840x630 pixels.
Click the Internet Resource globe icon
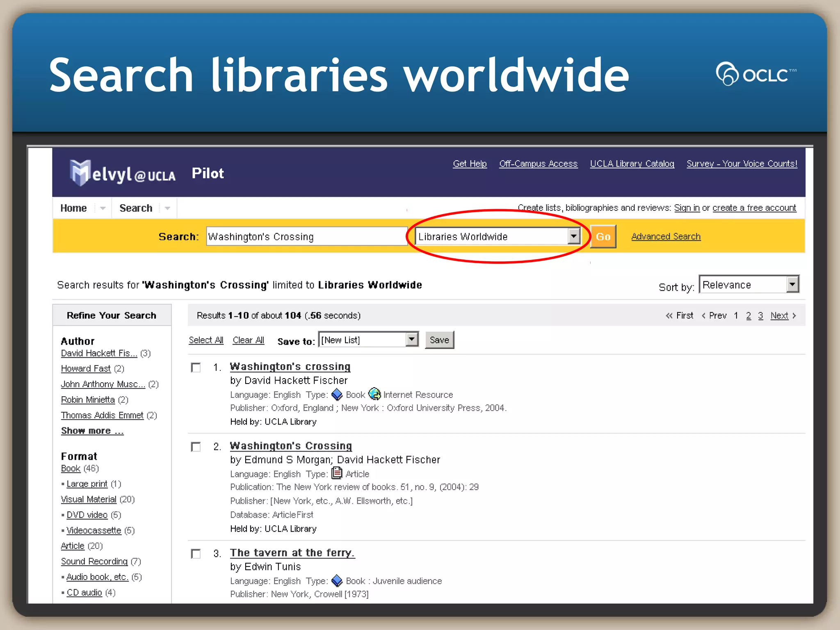pos(374,394)
